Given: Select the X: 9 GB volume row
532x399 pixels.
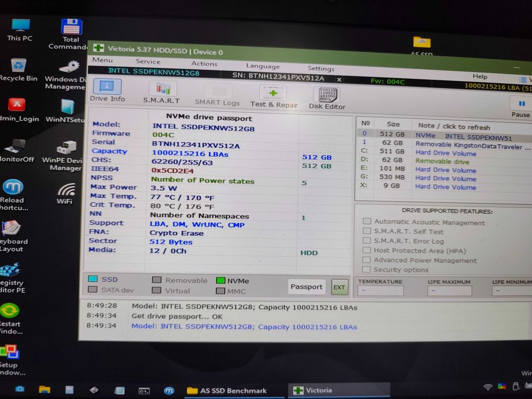Looking at the screenshot, I should [444, 186].
